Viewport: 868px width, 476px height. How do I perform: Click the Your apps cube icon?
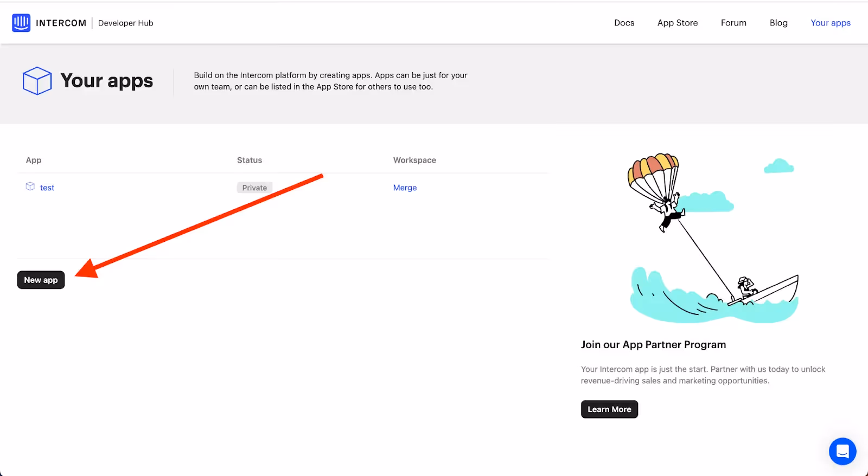click(x=37, y=81)
